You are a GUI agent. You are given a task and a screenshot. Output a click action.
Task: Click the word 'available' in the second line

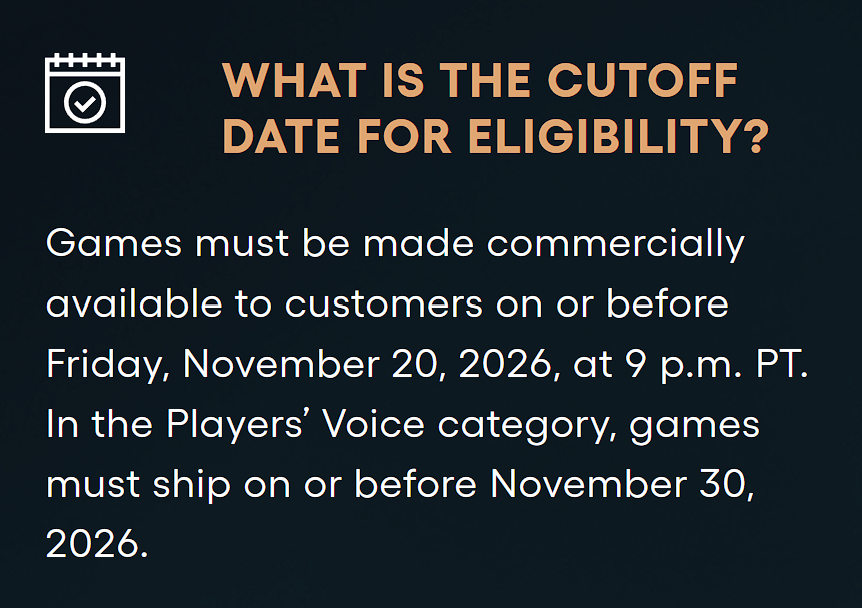pos(134,303)
